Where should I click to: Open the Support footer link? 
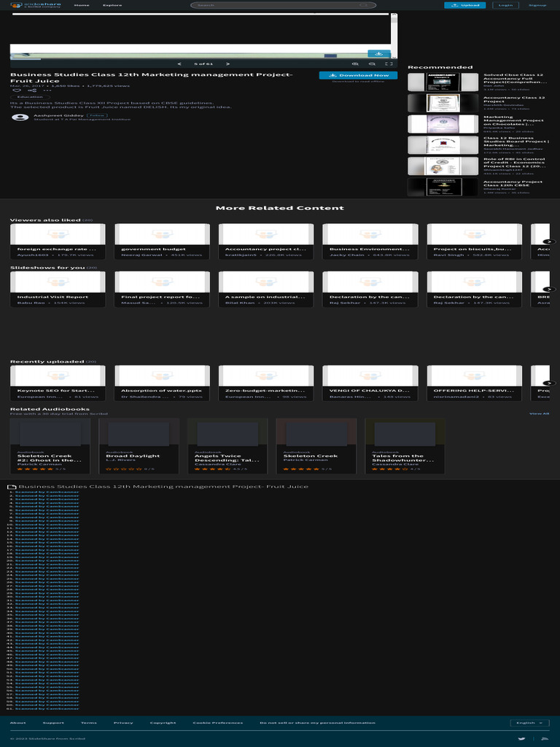point(53,723)
